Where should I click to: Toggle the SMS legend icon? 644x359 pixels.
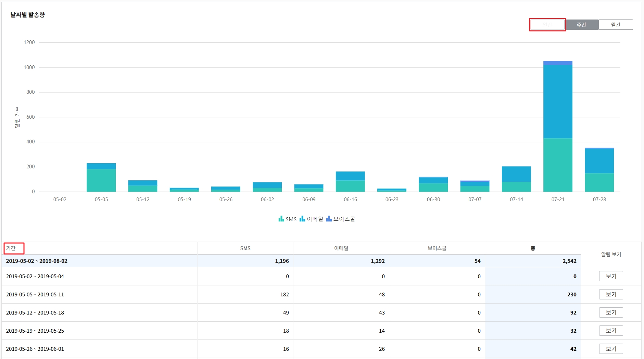pyautogui.click(x=281, y=219)
